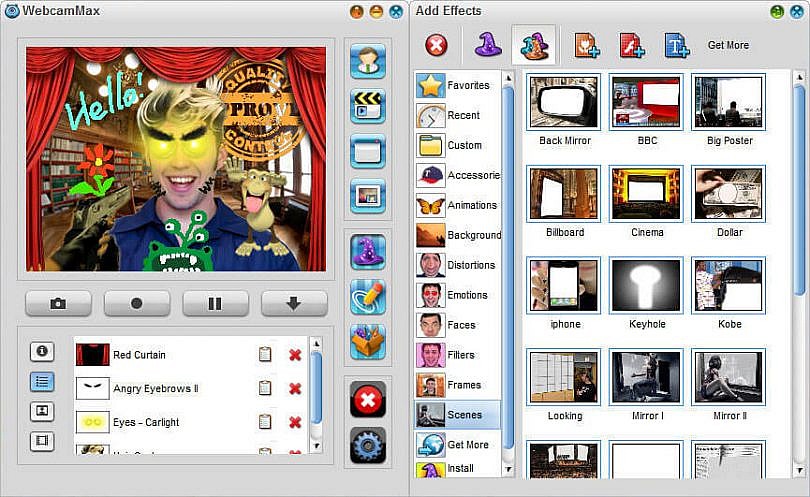810x497 pixels.
Task: Add a picture effect with plus icon
Action: tap(587, 45)
